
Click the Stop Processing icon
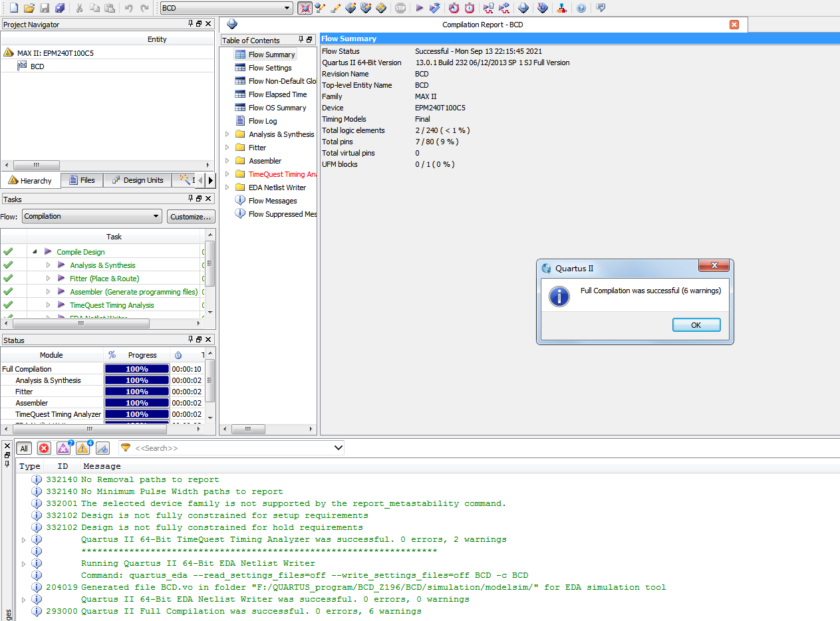(x=400, y=8)
